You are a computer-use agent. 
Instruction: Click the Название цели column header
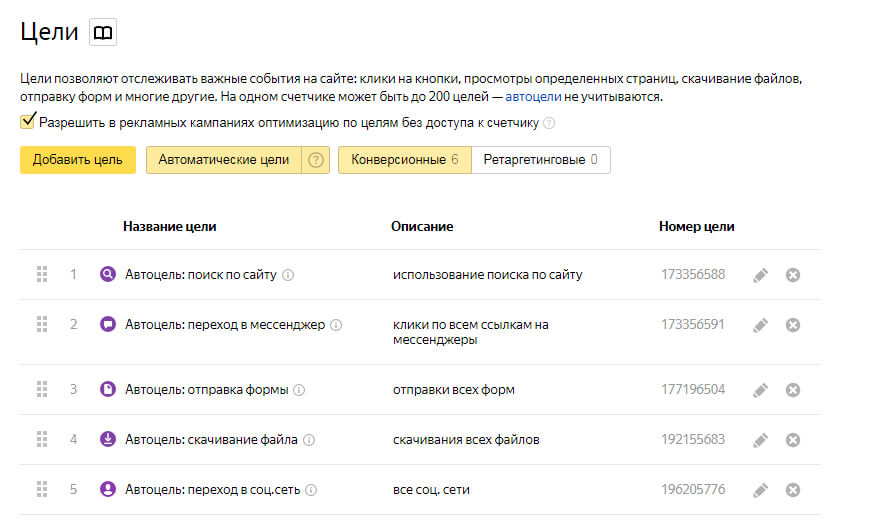[x=169, y=226]
